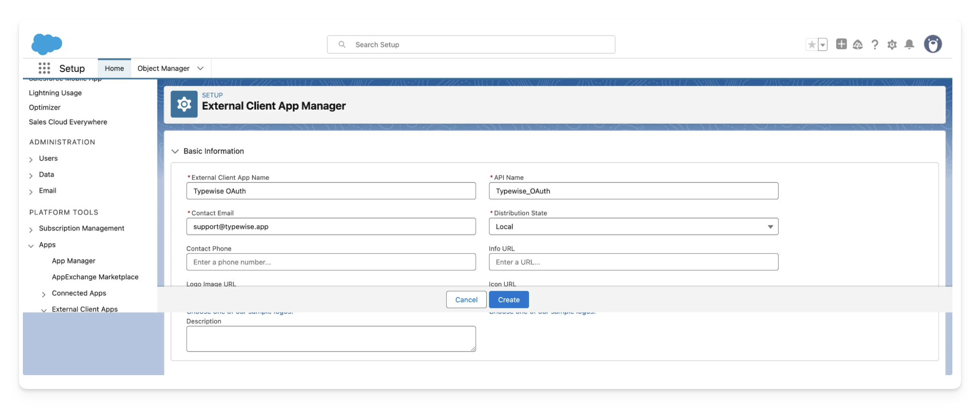Viewport: 980px width, 408px height.
Task: Click the Salesforce cloud logo
Action: pos(47,44)
